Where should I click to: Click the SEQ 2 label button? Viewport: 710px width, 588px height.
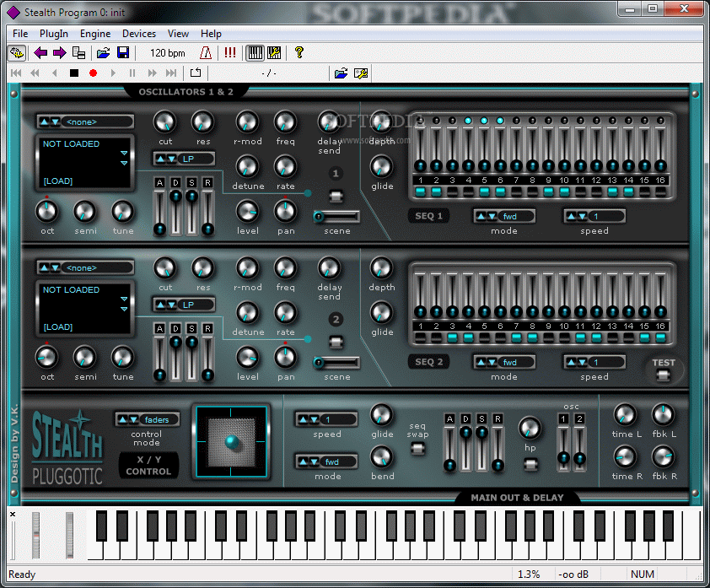pyautogui.click(x=429, y=362)
